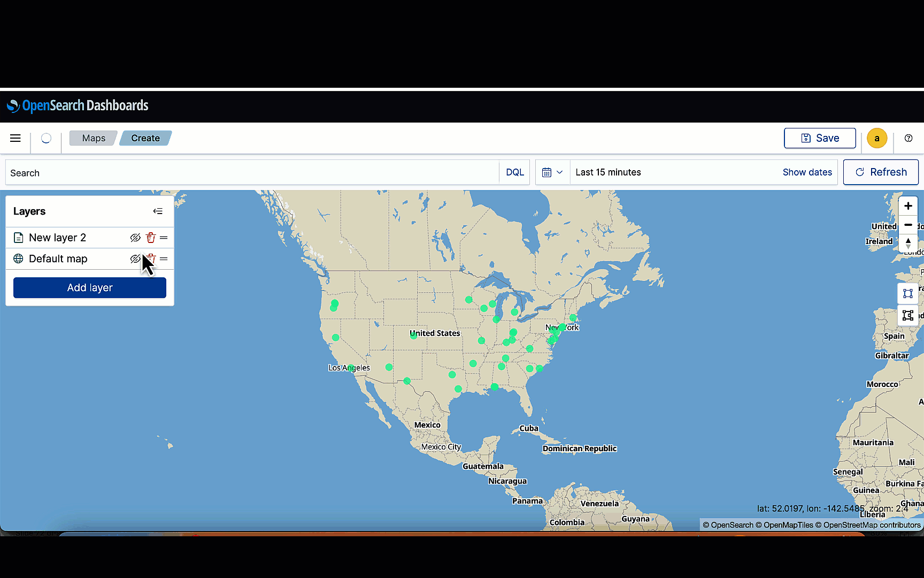Click the Layers panel title
The height and width of the screenshot is (578, 924).
click(x=29, y=211)
